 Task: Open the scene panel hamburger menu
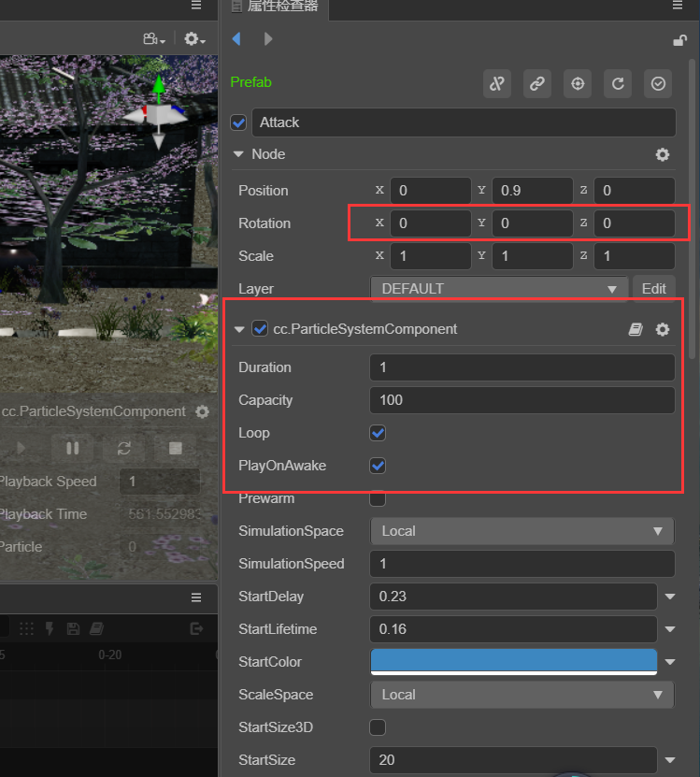(x=196, y=5)
